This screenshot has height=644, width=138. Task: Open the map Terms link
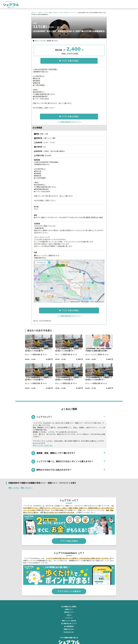(x=92, y=302)
